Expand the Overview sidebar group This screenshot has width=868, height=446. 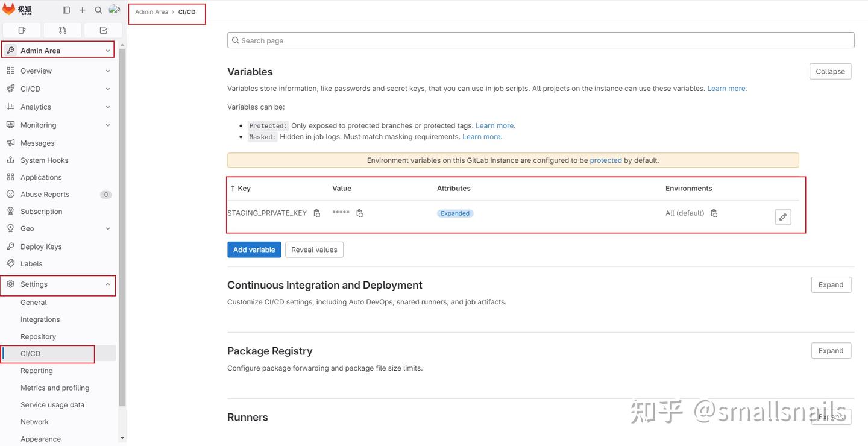[x=58, y=71]
